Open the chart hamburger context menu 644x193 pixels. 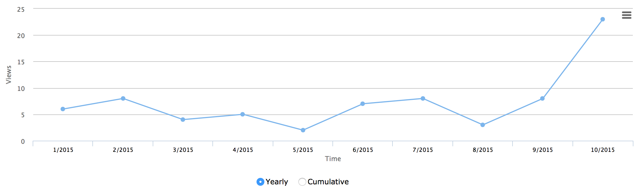626,15
